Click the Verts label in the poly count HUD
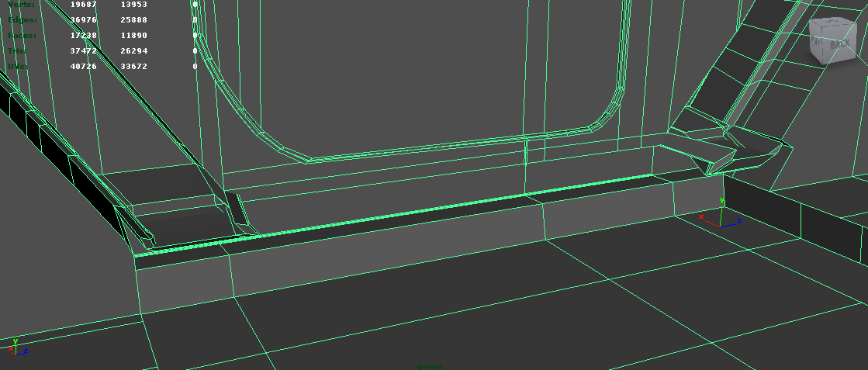This screenshot has height=370, width=868. coord(22,5)
